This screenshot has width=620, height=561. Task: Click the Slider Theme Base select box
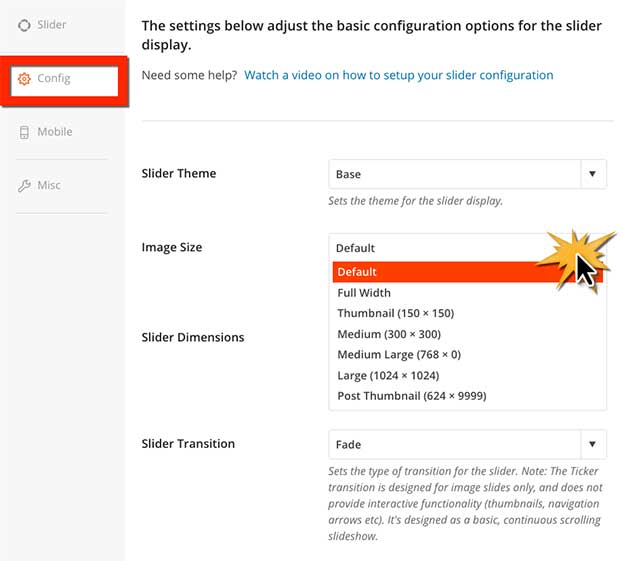tap(455, 174)
